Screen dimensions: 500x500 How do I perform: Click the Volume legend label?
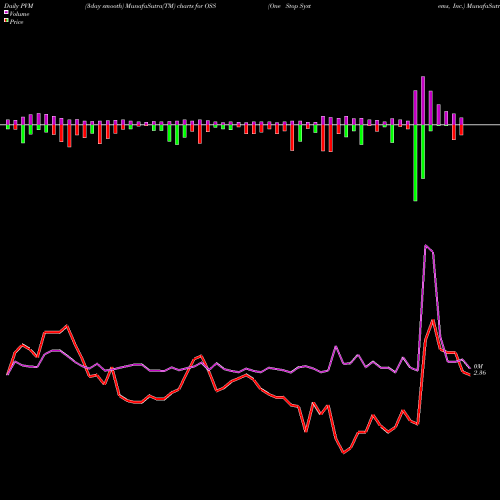tap(19, 14)
